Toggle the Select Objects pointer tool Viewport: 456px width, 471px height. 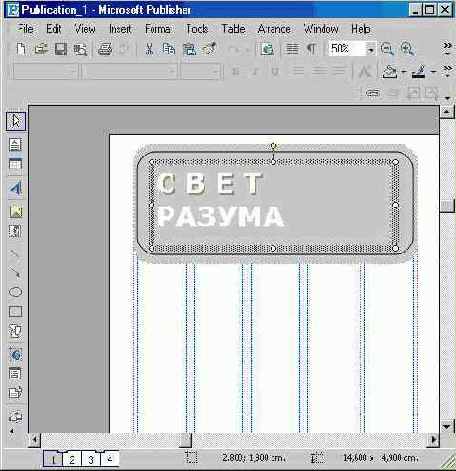pyautogui.click(x=16, y=121)
